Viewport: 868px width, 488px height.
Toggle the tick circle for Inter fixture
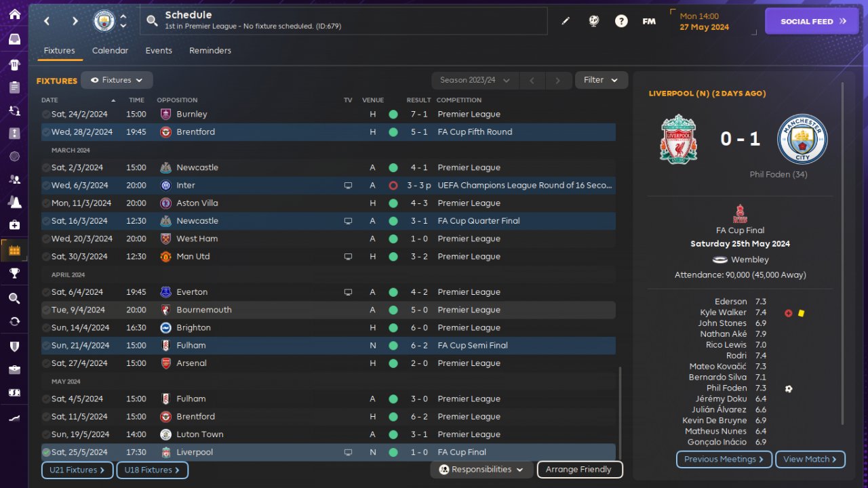[x=45, y=186]
